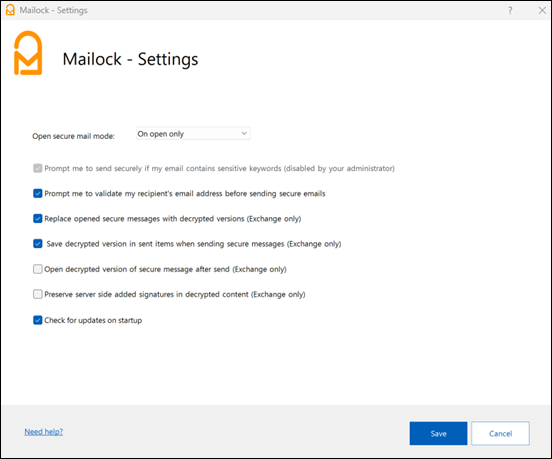Expand the Open secure mail mode dropdown arrow
Viewport: 552px width, 459px height.
point(244,133)
